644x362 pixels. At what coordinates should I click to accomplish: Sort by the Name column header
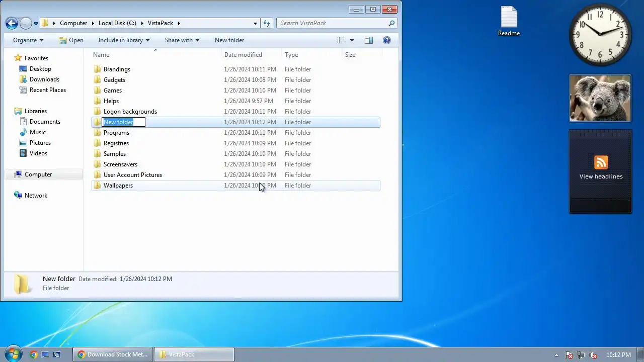tap(155, 55)
